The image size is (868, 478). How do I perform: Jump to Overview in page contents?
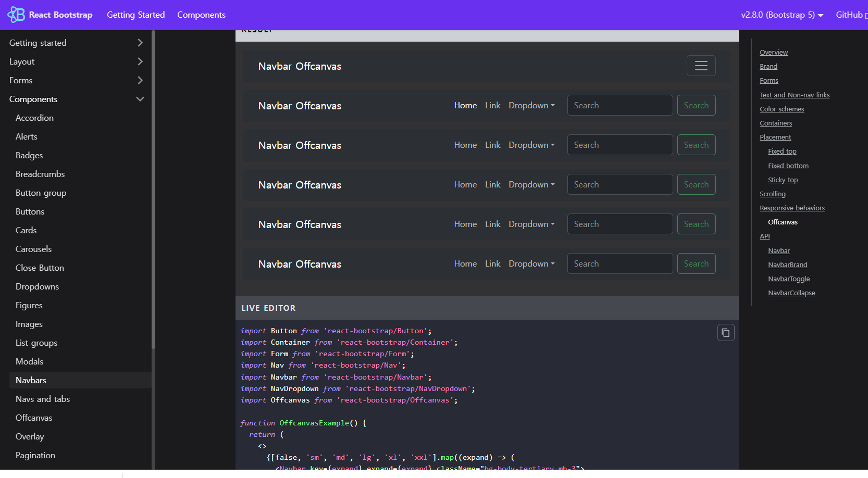[774, 52]
